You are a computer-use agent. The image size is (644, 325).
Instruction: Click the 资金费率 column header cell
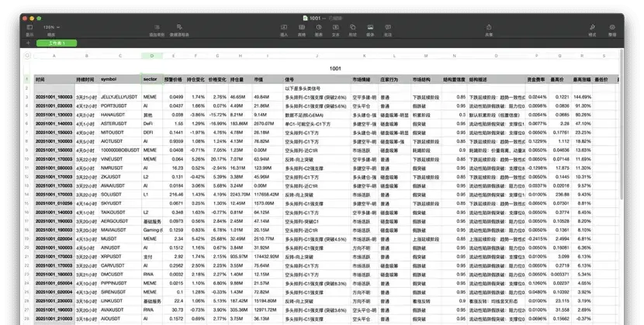[x=537, y=79]
